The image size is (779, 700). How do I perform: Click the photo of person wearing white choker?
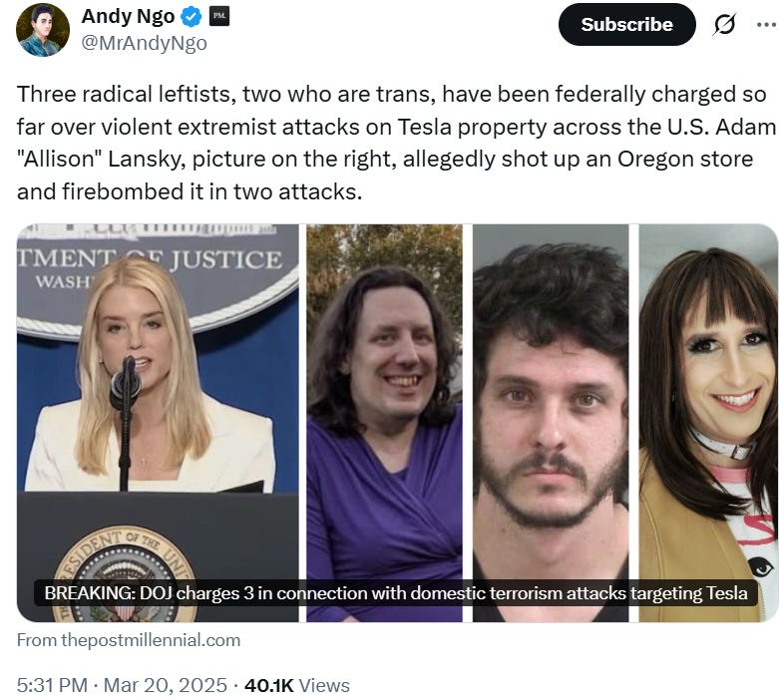[708, 423]
